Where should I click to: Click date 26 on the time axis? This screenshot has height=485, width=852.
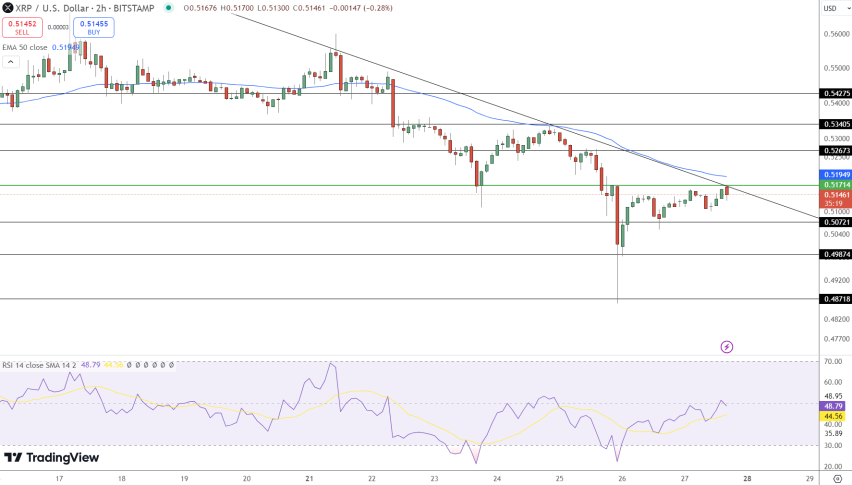622,479
